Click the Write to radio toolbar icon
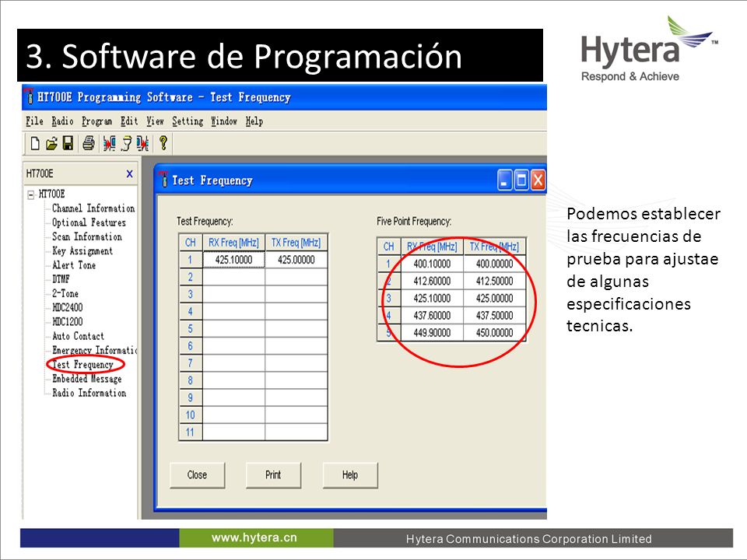 [142, 143]
